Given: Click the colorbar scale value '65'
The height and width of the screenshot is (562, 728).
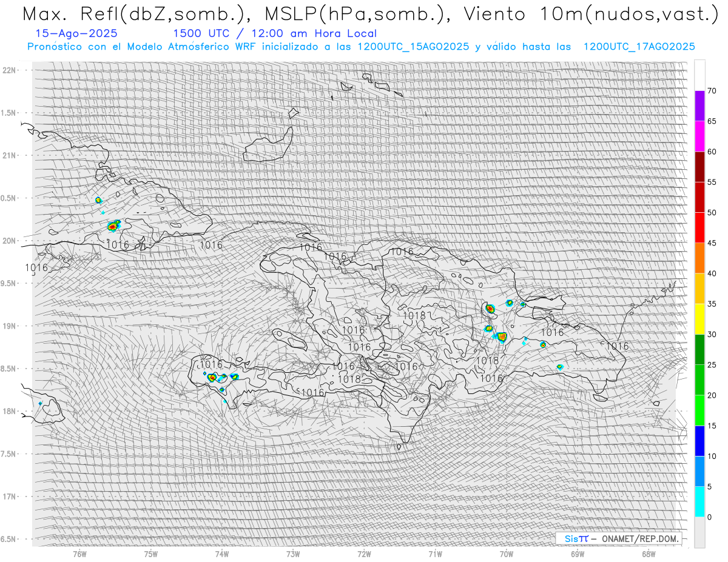Looking at the screenshot, I should pyautogui.click(x=712, y=121).
